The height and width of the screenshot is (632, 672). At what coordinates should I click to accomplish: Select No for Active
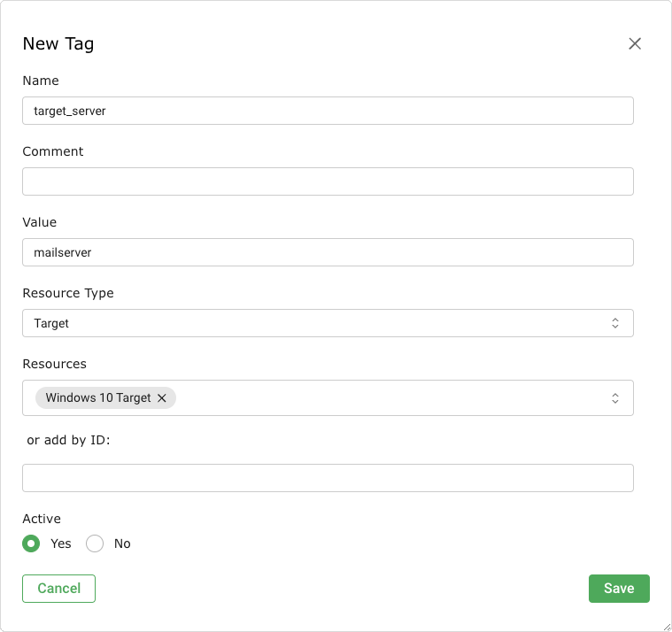(x=95, y=543)
